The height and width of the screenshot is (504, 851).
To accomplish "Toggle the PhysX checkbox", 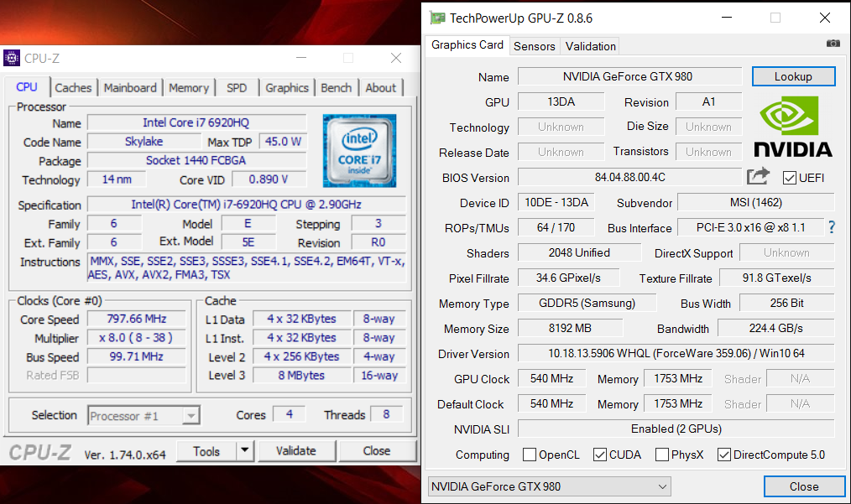I will 661,455.
